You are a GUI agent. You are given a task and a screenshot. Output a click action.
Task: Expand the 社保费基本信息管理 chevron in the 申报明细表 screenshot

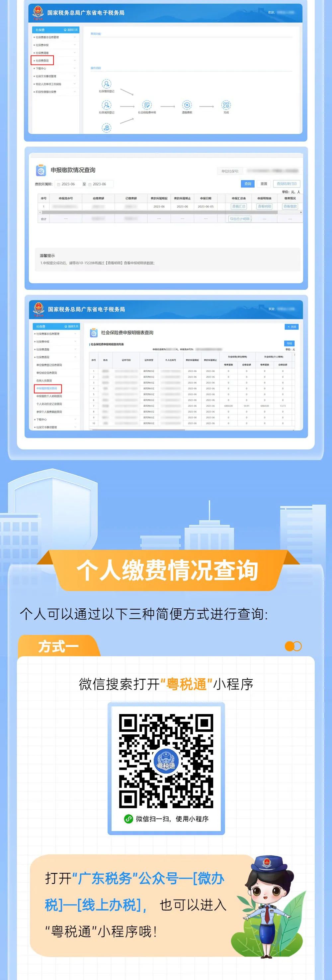point(75,334)
